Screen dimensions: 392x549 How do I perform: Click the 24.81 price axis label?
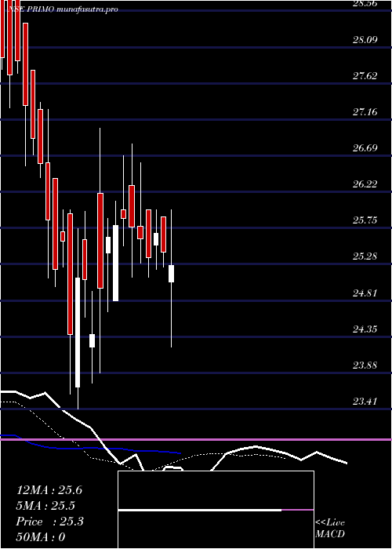(x=365, y=293)
